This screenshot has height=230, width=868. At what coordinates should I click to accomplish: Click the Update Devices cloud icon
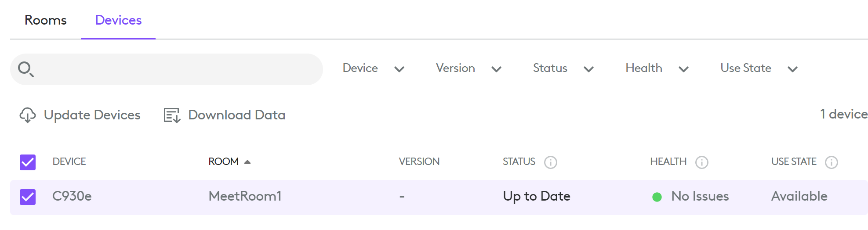point(28,115)
